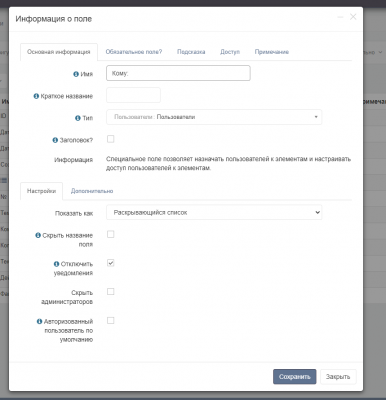Image resolution: width=386 pixels, height=400 pixels.
Task: Select the Настройки tab
Action: click(x=41, y=191)
